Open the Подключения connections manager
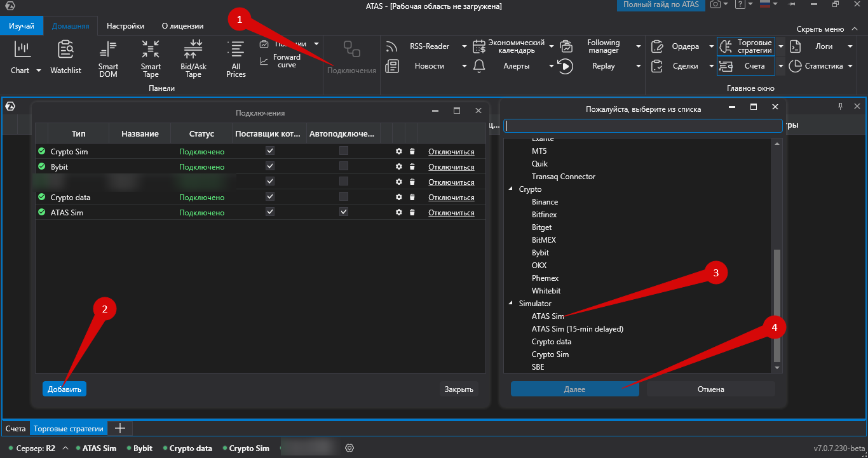 [351, 58]
